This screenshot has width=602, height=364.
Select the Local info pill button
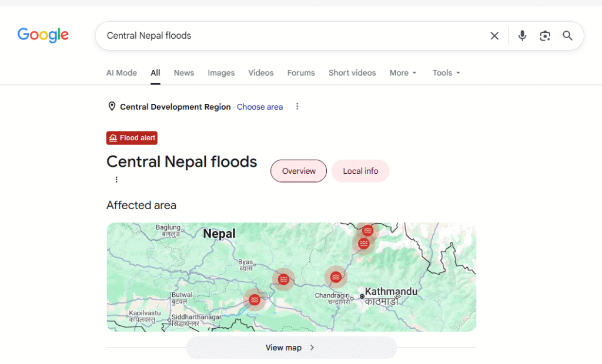pyautogui.click(x=360, y=171)
